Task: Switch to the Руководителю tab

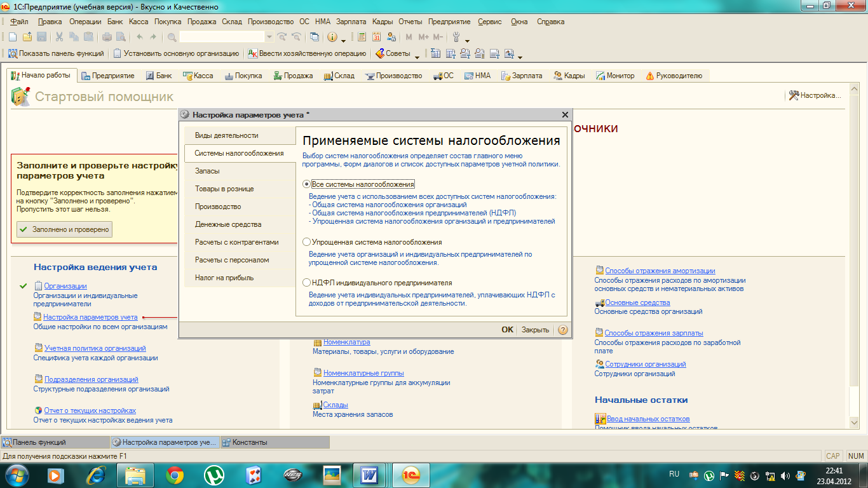Action: (x=674, y=76)
